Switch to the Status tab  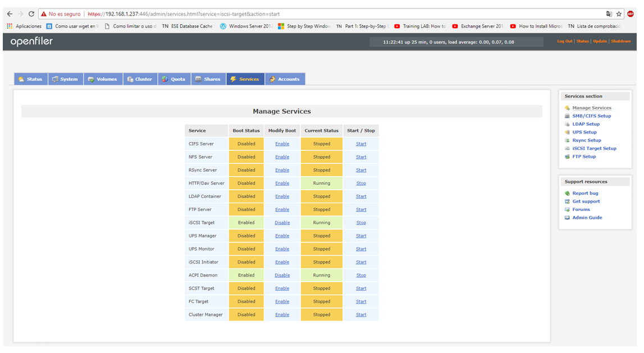pos(31,79)
